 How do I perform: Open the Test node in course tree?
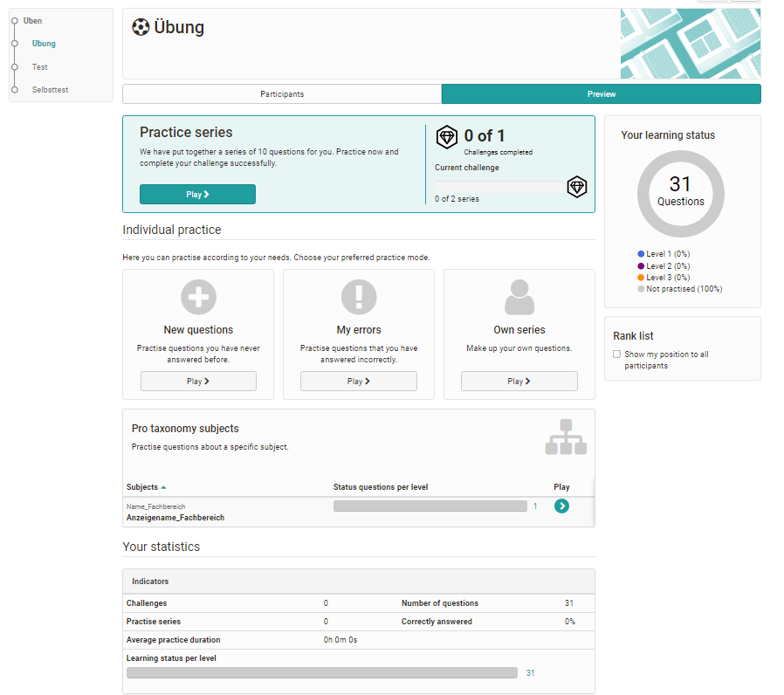point(39,67)
